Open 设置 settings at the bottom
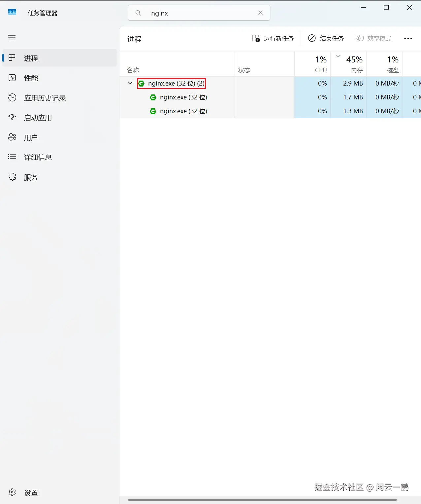This screenshot has height=504, width=421. 60,492
